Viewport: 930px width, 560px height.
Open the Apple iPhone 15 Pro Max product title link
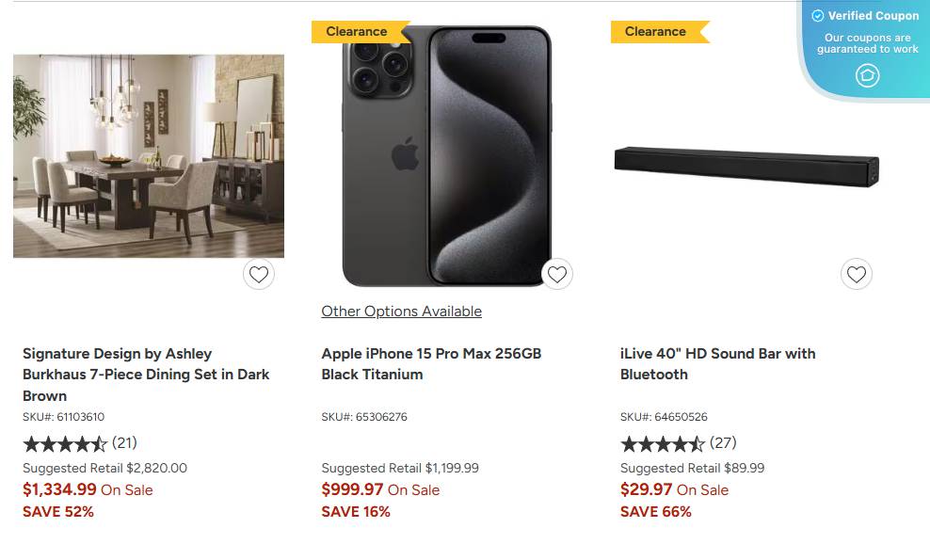(430, 363)
